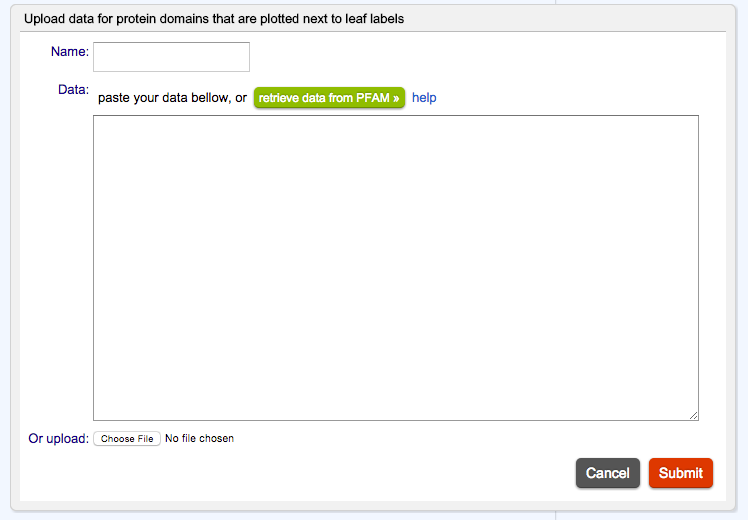Click the Data: field label
The height and width of the screenshot is (520, 748).
click(73, 90)
